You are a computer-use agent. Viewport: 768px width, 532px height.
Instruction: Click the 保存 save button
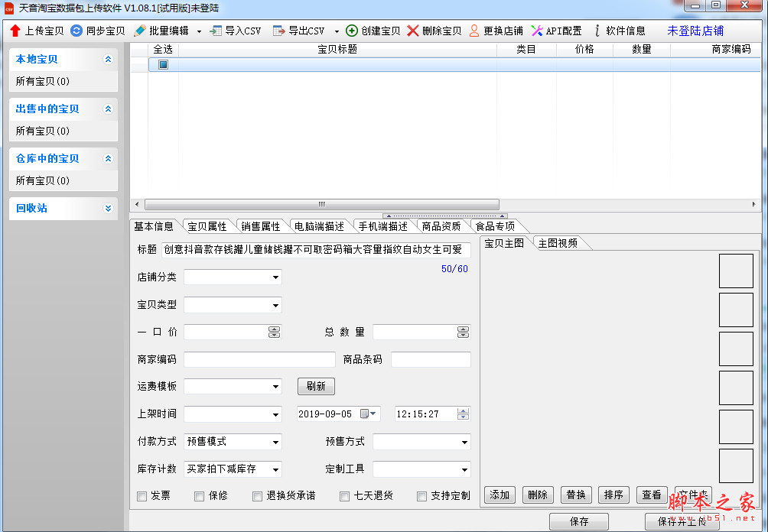[579, 520]
